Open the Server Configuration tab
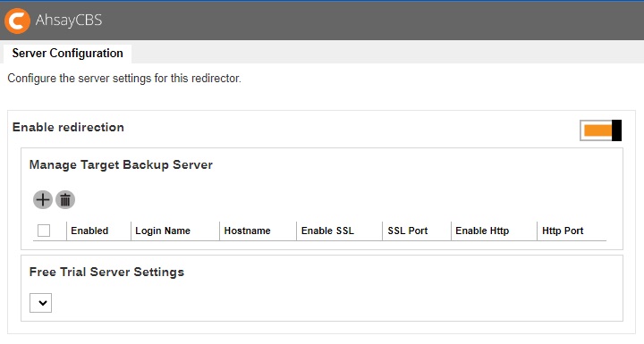 tap(67, 54)
